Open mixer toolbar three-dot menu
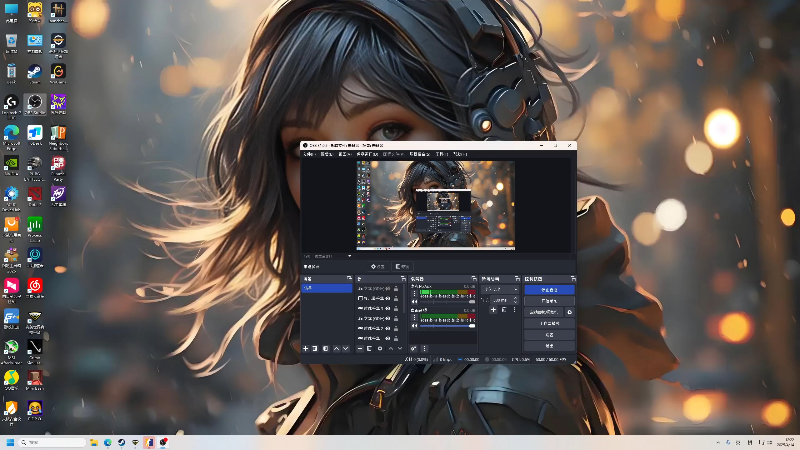Viewport: 800px width, 450px height. [x=424, y=348]
